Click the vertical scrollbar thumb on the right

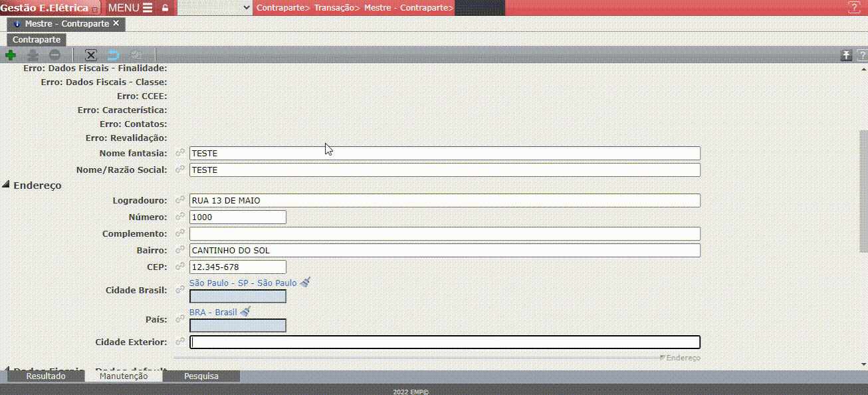[x=863, y=191]
